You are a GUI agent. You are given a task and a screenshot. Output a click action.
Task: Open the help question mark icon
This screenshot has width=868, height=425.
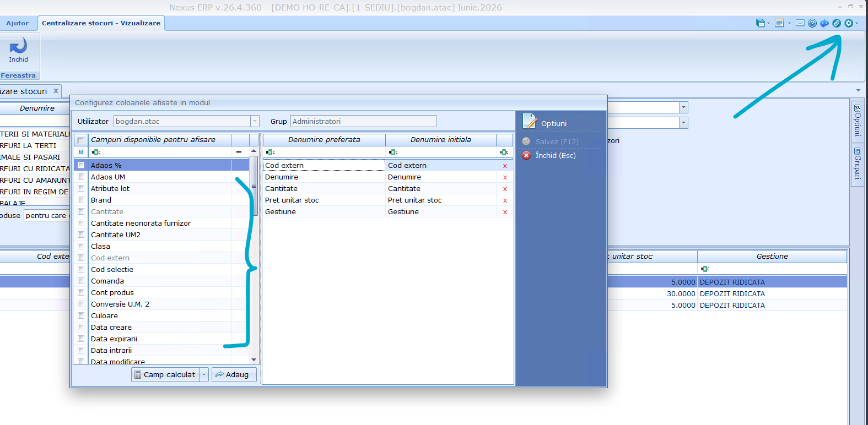(812, 23)
